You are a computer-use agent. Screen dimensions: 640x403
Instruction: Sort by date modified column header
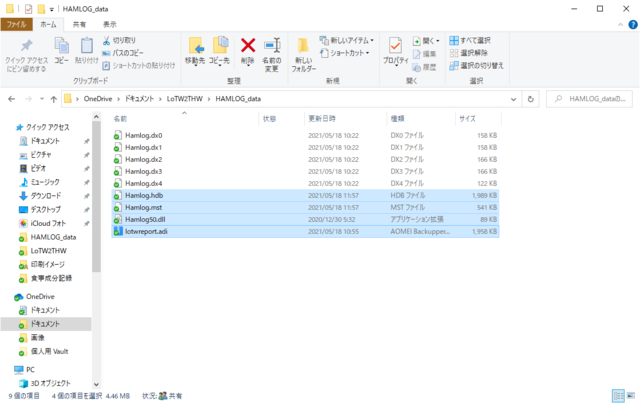[x=345, y=118]
